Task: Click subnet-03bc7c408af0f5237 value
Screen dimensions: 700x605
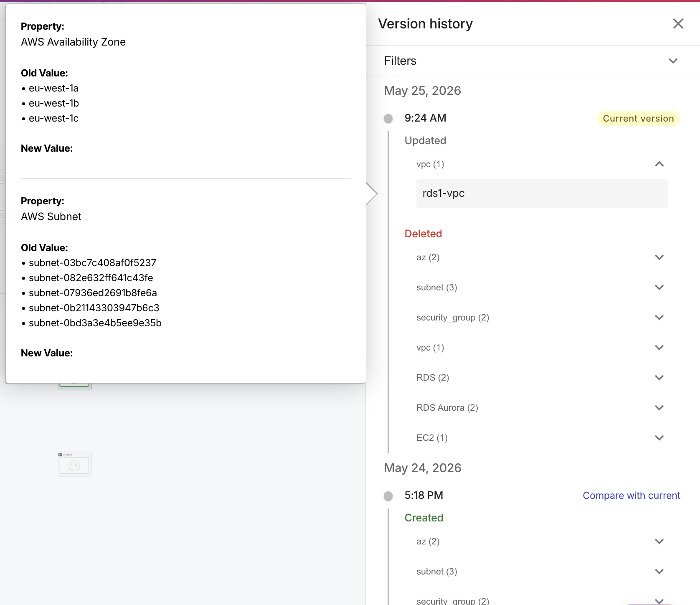Action: [92, 263]
